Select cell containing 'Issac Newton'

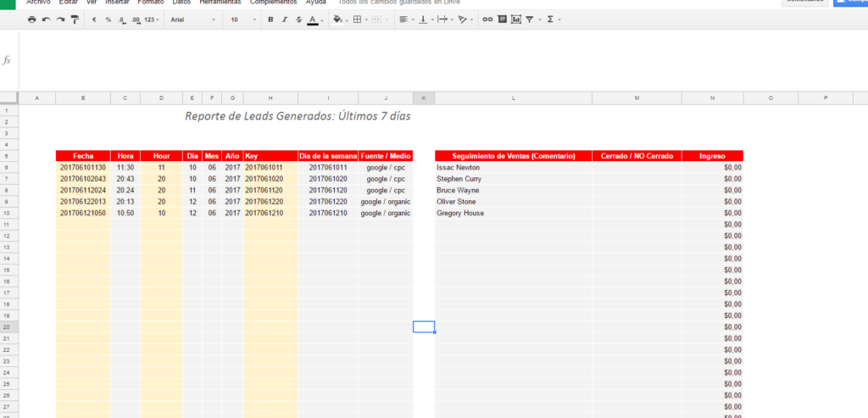click(x=513, y=167)
